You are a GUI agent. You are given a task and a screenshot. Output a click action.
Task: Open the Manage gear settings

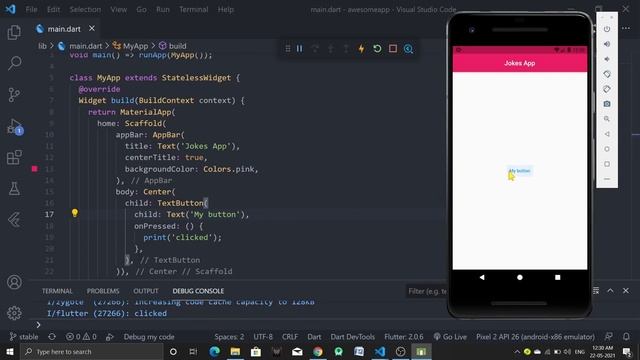(x=14, y=313)
